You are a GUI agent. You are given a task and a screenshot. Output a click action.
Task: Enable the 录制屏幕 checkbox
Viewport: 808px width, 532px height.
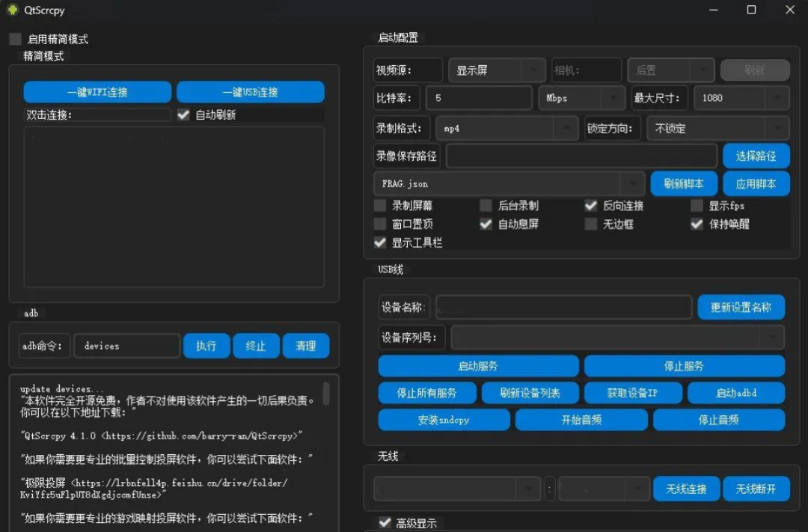tap(380, 206)
